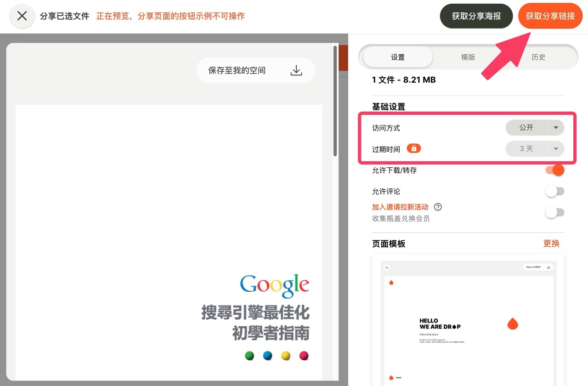Open the 加入邀请拉新活动 link

coord(400,207)
